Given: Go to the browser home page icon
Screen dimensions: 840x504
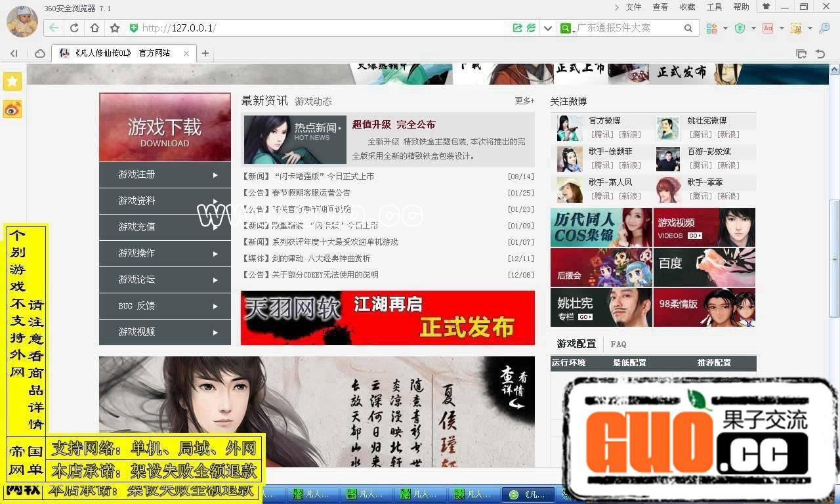Looking at the screenshot, I should coord(94,28).
